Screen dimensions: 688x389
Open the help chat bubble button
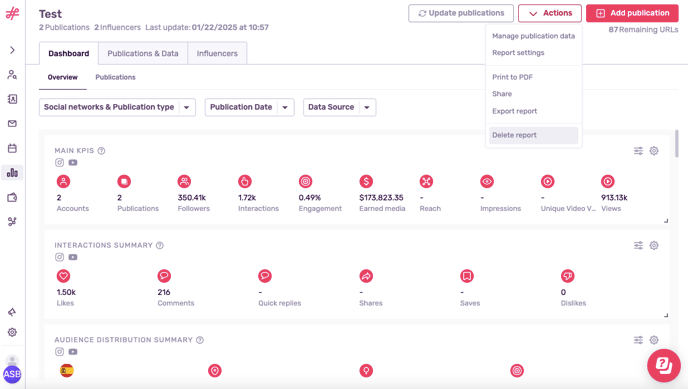tap(664, 365)
